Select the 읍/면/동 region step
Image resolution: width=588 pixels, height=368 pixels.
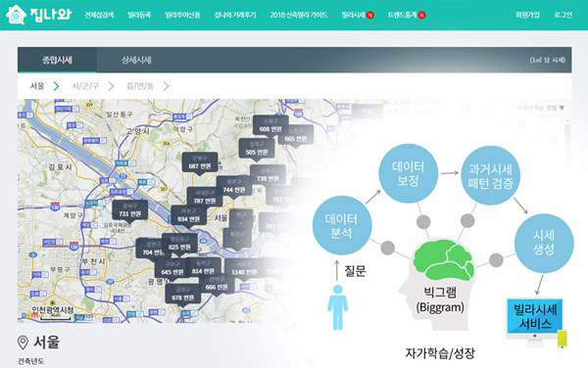tap(140, 86)
